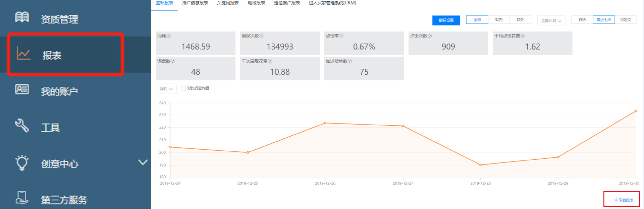The width and height of the screenshot is (644, 209).
Task: Open the 消耗 chart metric dropdown
Action: tap(166, 89)
